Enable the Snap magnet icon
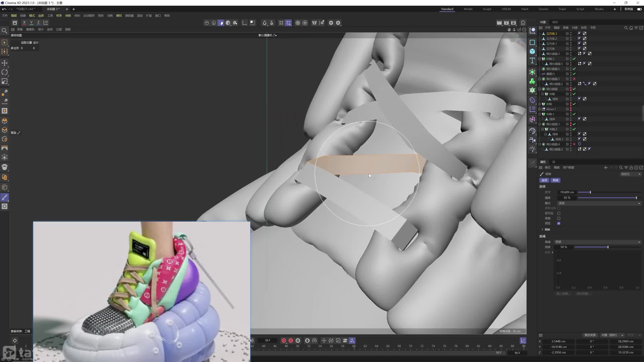Screen dimensions: 644x362 click(x=264, y=23)
